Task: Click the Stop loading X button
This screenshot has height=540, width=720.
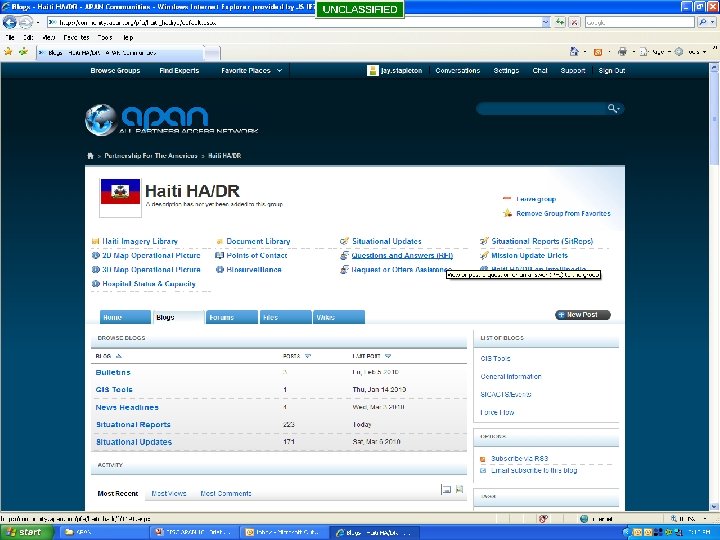Action: click(574, 22)
